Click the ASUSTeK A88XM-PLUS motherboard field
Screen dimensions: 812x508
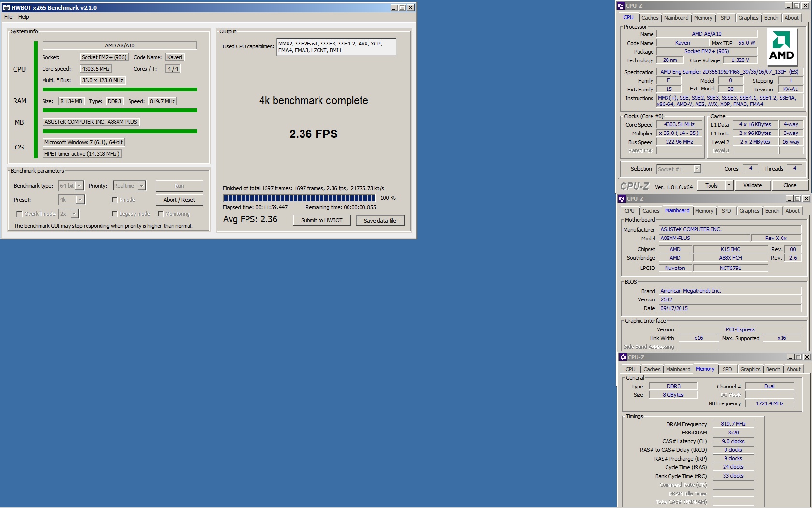[x=91, y=122]
